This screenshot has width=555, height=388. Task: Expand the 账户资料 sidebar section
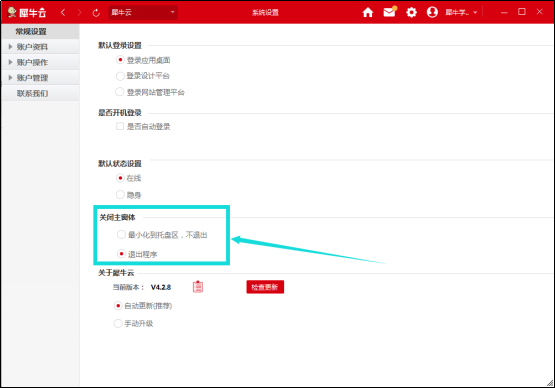(x=10, y=46)
